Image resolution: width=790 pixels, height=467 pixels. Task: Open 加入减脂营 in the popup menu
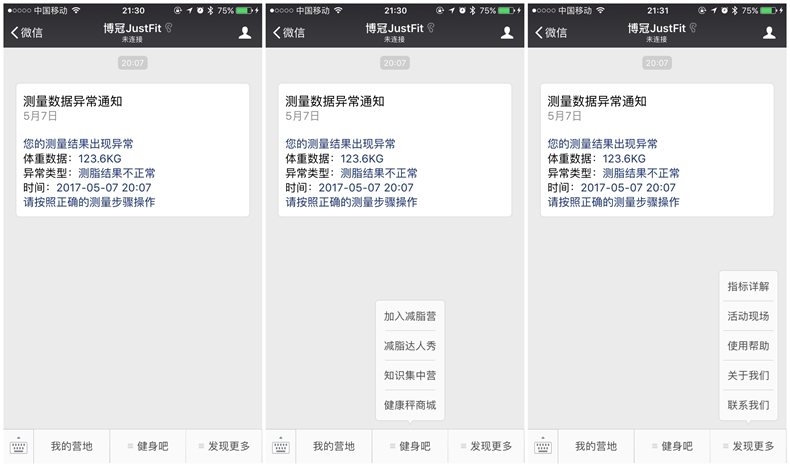410,316
